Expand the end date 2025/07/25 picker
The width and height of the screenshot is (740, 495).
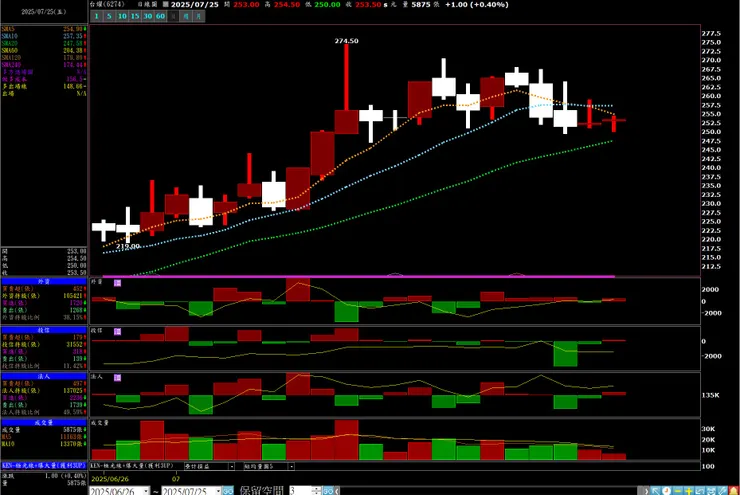[218, 491]
